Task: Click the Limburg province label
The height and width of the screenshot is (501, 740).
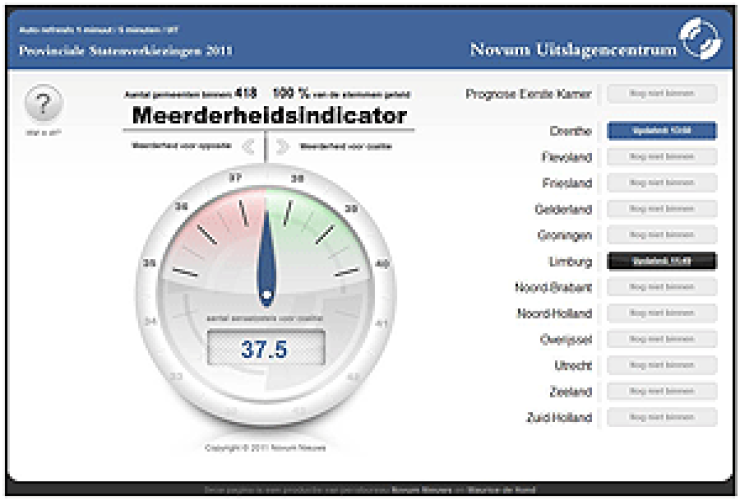Action: click(x=570, y=261)
